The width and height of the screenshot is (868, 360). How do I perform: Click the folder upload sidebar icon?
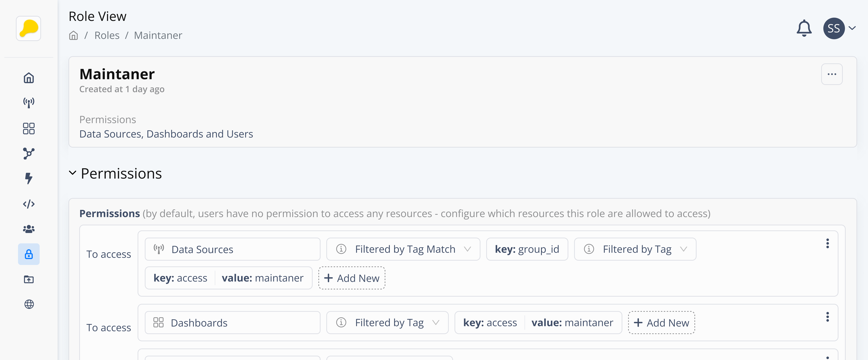click(29, 279)
